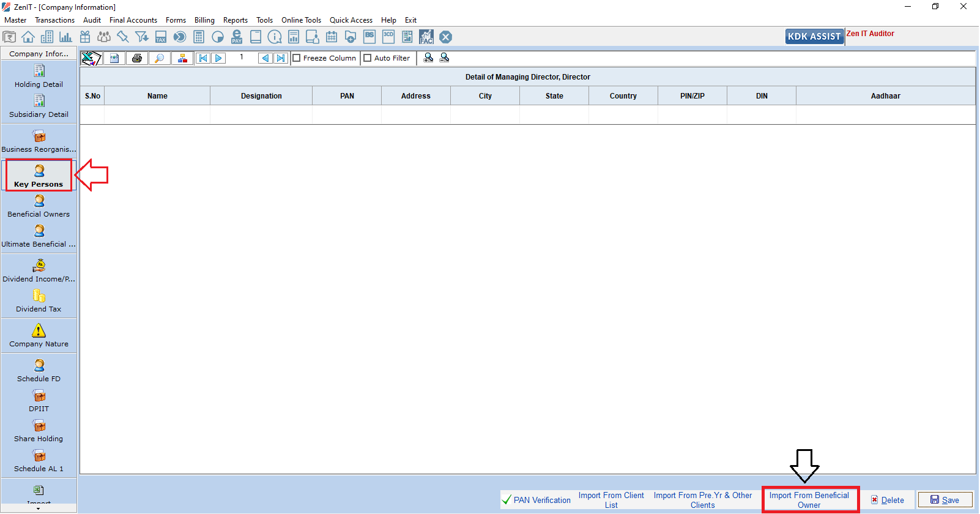Click the hierarchy chart icon in grid toolbar
The width and height of the screenshot is (980, 514).
tap(182, 58)
